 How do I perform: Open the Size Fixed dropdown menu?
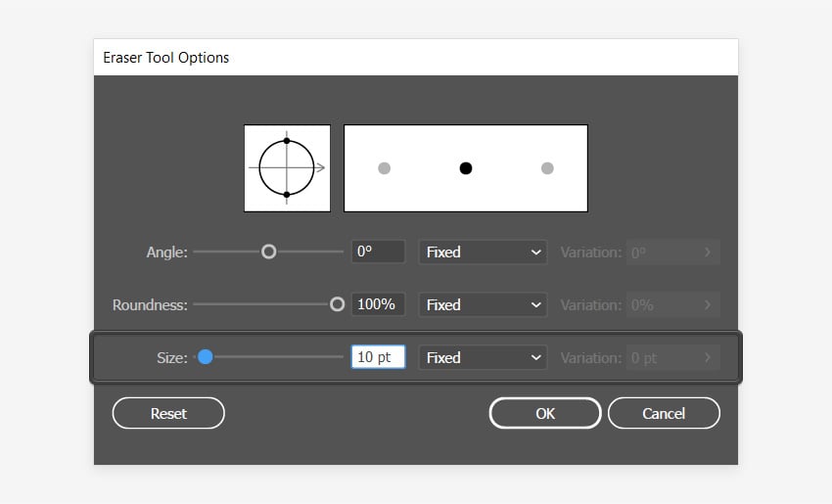click(x=483, y=357)
